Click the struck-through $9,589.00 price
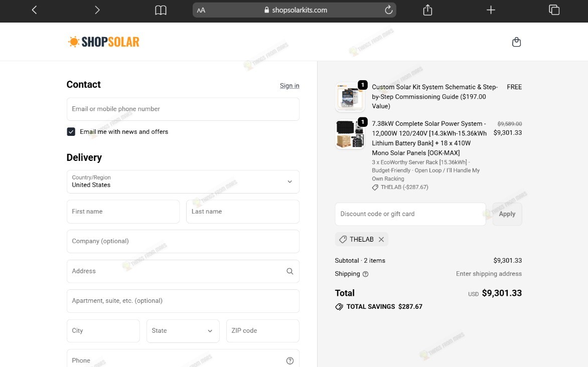Image resolution: width=588 pixels, height=367 pixels. (x=510, y=124)
